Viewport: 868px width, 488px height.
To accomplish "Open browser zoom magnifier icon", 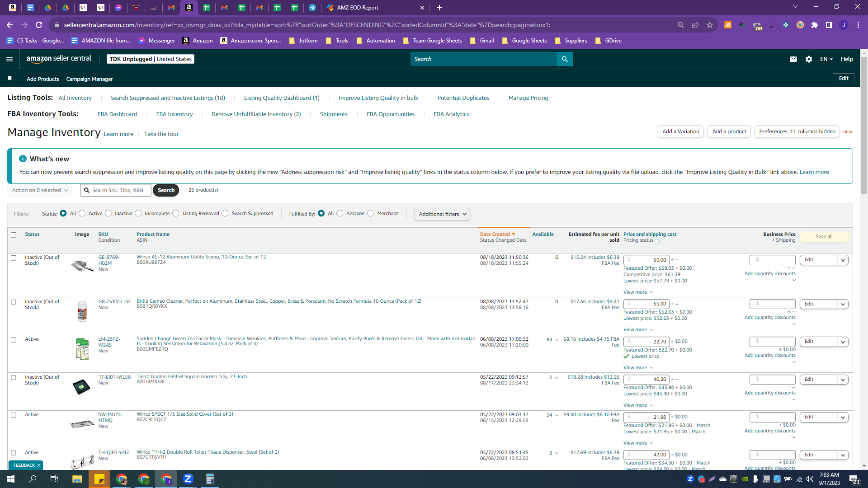I will [x=681, y=25].
